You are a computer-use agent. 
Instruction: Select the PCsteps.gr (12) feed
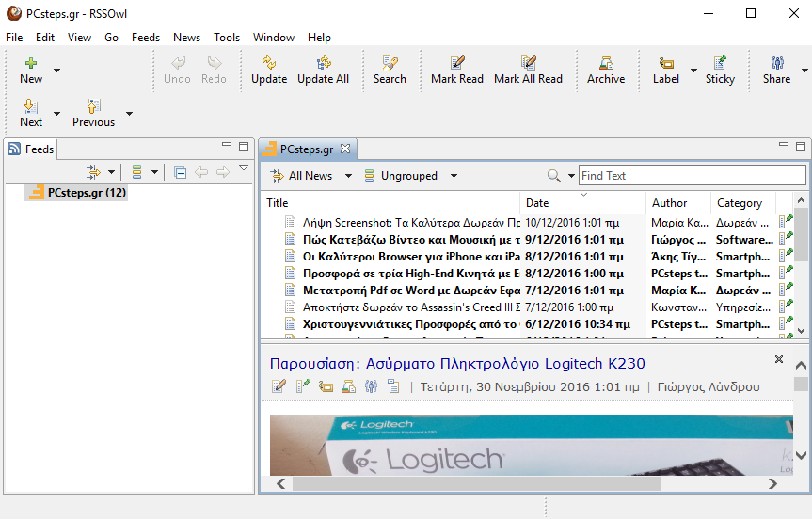[x=77, y=193]
